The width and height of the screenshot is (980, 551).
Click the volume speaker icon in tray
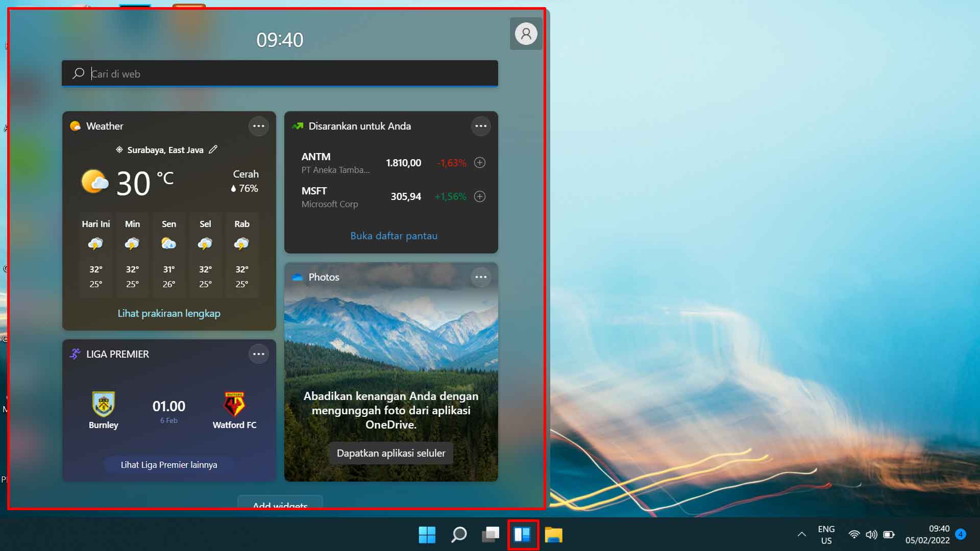(x=871, y=535)
